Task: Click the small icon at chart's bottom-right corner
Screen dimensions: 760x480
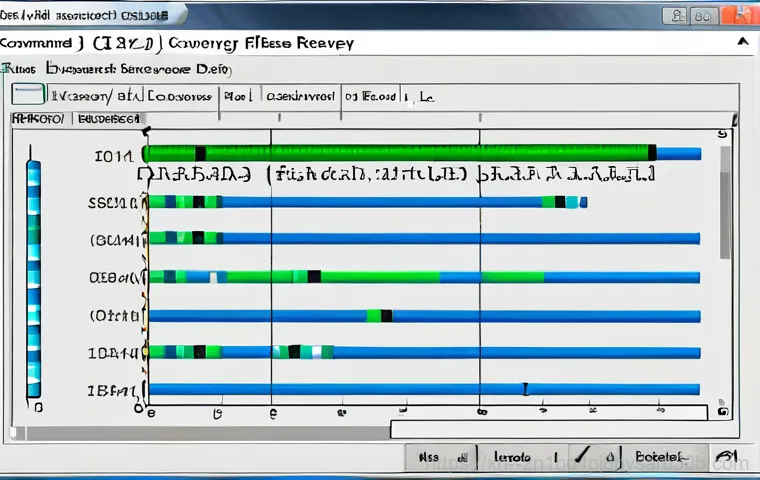Action: (723, 412)
